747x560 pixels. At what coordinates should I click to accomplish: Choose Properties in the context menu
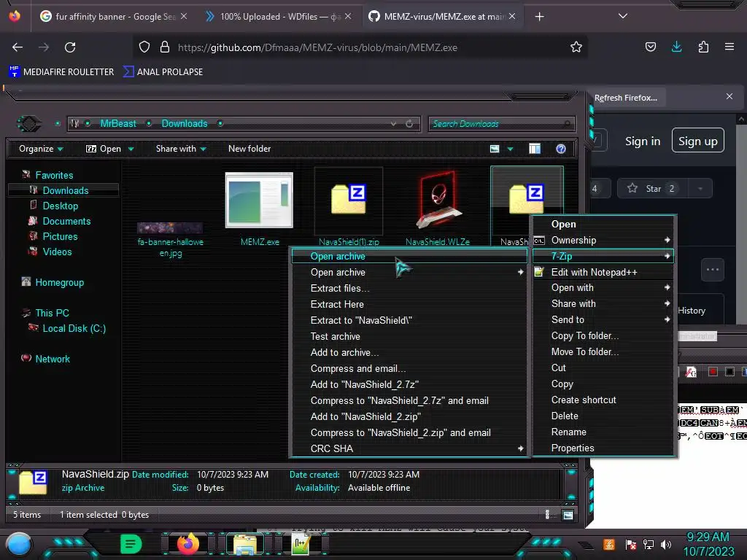point(572,448)
